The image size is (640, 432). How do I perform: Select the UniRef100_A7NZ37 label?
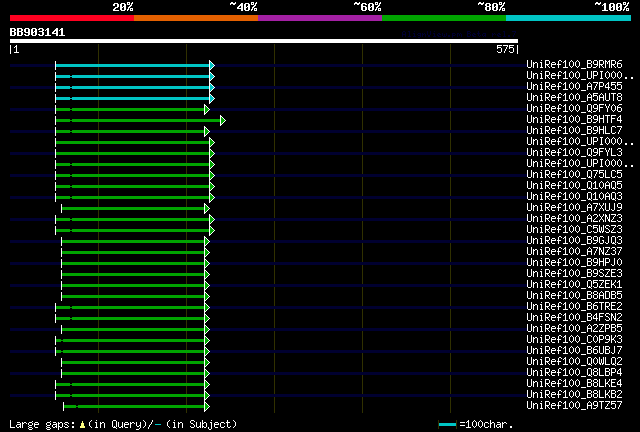point(574,252)
